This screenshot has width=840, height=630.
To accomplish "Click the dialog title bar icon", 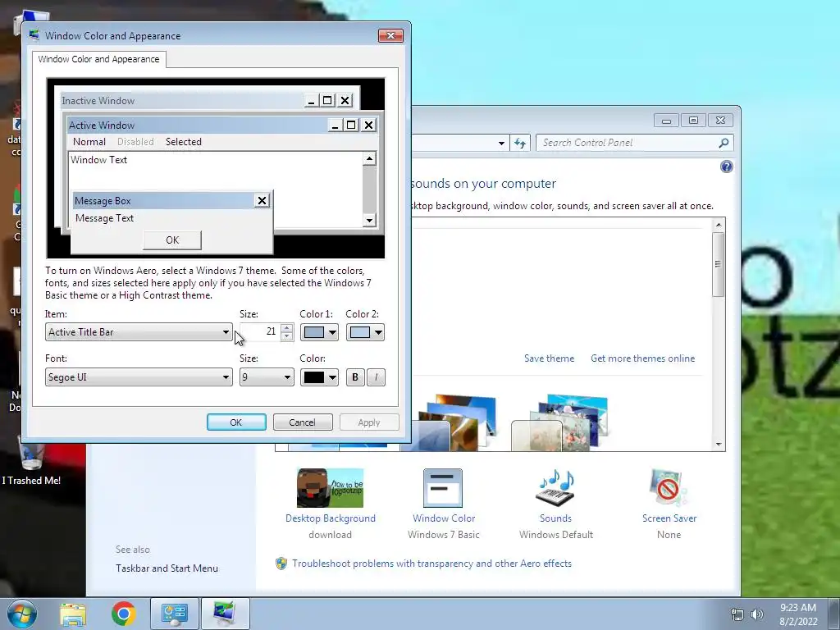I will [34, 35].
